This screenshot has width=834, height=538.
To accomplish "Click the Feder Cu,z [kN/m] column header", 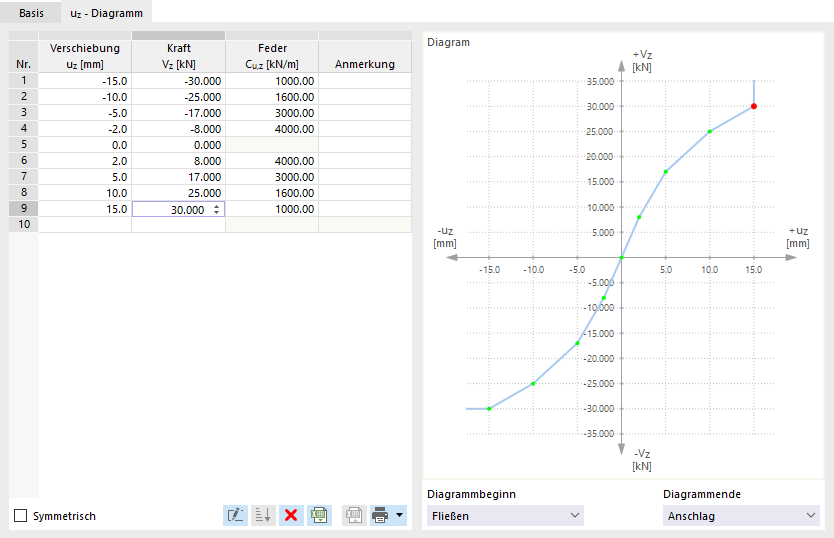I will pos(272,56).
